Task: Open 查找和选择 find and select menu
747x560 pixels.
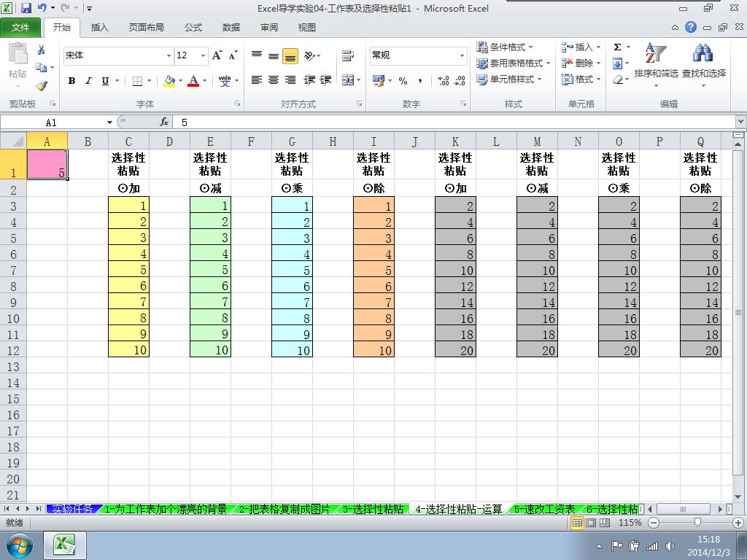Action: (704, 65)
